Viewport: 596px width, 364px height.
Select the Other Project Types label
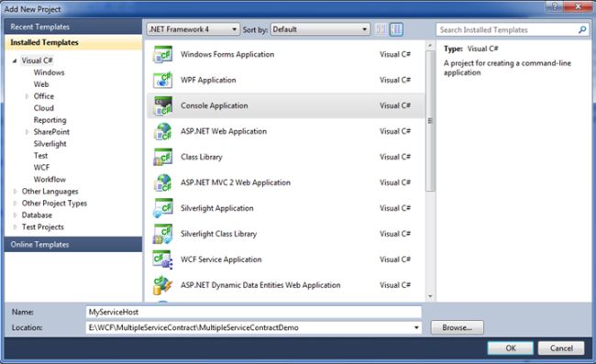pos(54,204)
